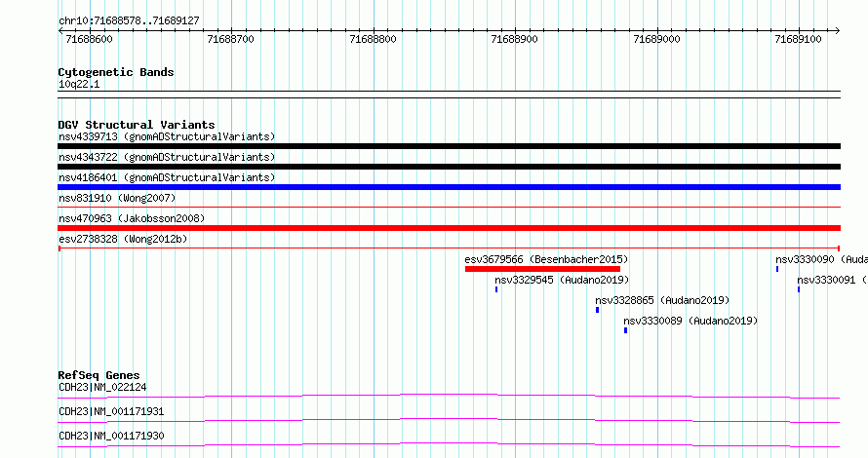Image resolution: width=868 pixels, height=458 pixels.
Task: Click the esv3679566 (Besenbacher2015) label
Action: coord(546,259)
